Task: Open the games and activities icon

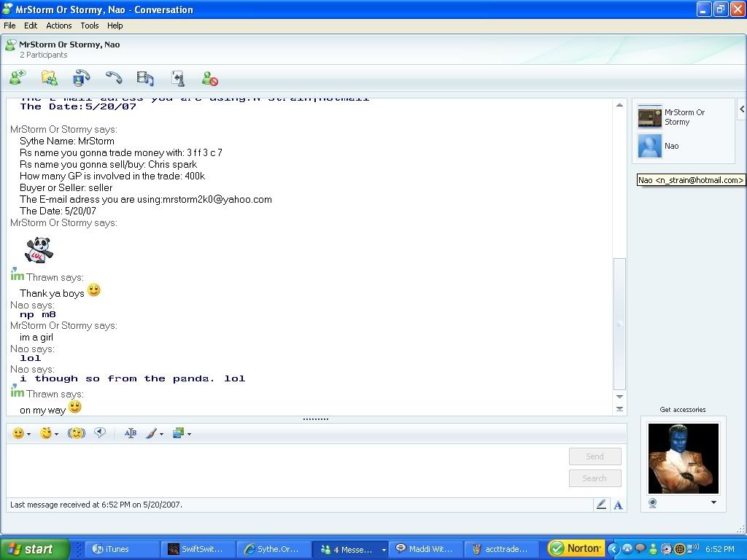Action: click(x=178, y=78)
